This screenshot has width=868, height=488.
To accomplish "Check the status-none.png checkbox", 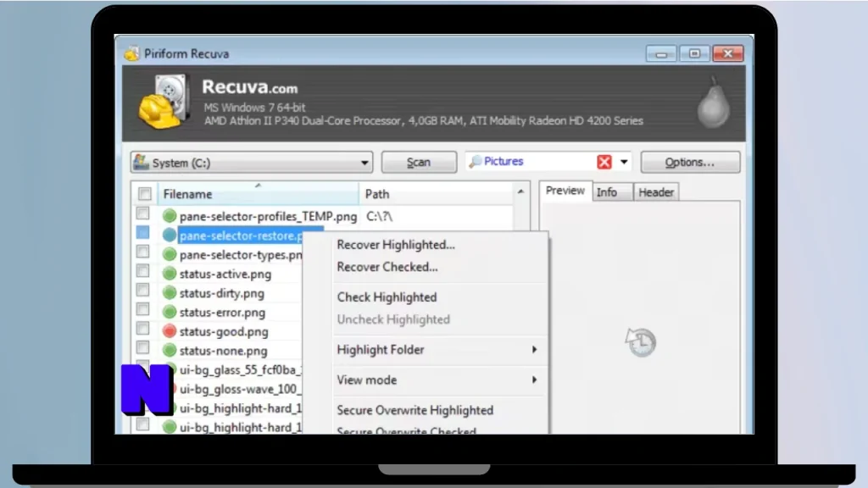I will pyautogui.click(x=142, y=347).
